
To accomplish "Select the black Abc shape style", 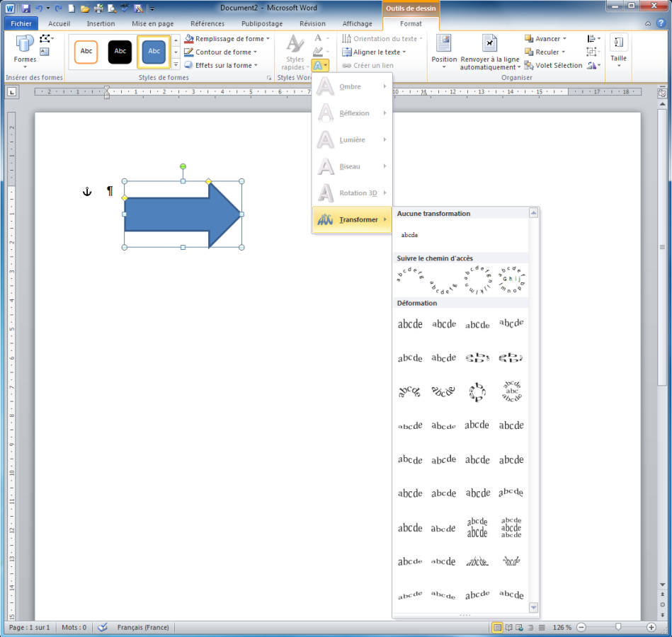I will click(119, 52).
